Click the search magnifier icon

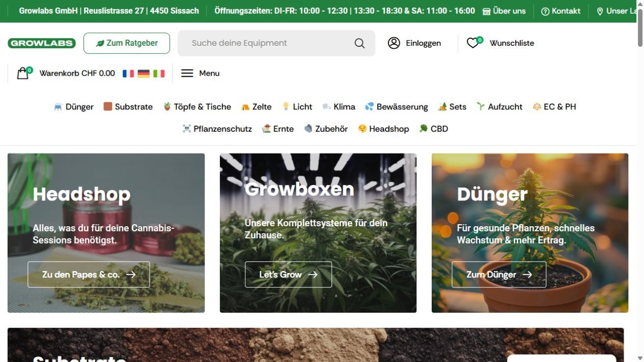(x=359, y=43)
